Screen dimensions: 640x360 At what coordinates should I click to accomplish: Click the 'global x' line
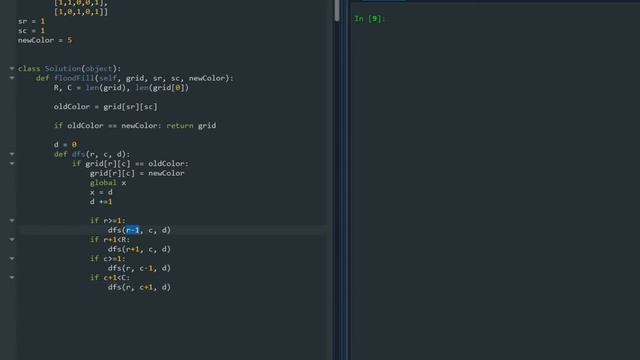108,183
